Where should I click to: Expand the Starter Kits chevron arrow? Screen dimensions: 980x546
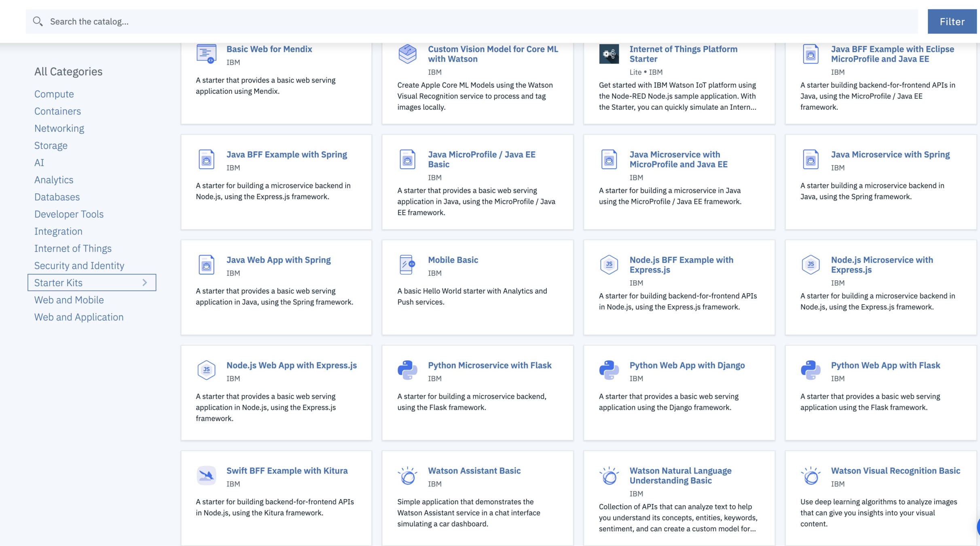[145, 283]
